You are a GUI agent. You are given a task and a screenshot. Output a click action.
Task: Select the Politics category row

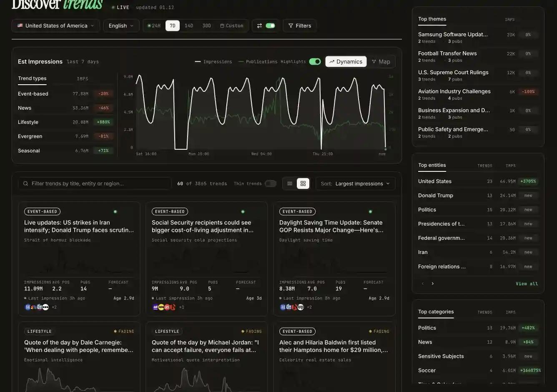[x=478, y=328]
